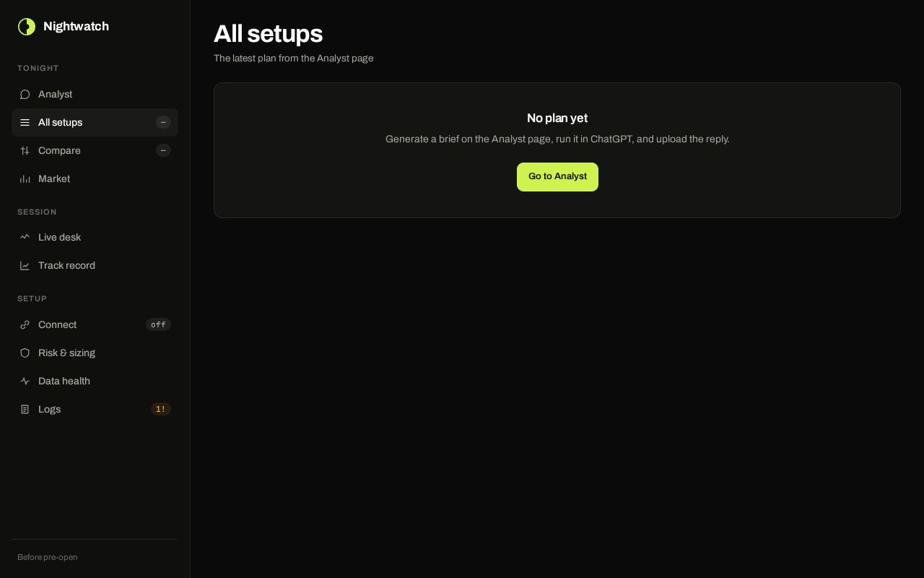Click the off status badge beside Connect
924x578 pixels.
pos(158,325)
